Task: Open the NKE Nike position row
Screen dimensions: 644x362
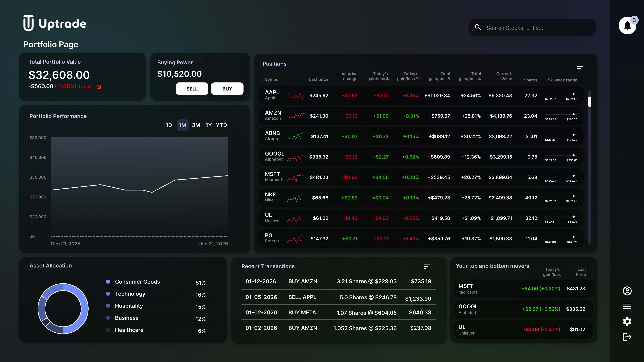Action: [x=421, y=198]
